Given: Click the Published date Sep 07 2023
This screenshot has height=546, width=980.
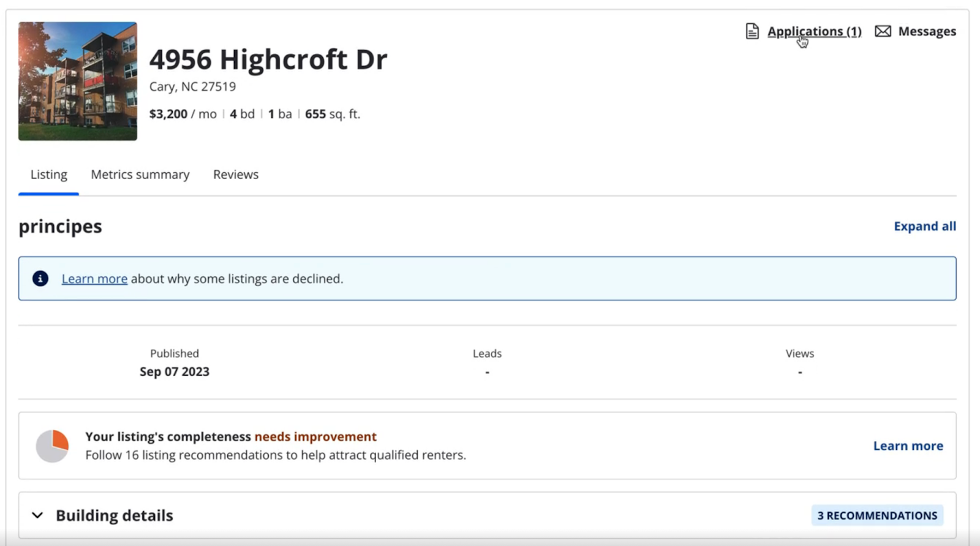Looking at the screenshot, I should 175,372.
